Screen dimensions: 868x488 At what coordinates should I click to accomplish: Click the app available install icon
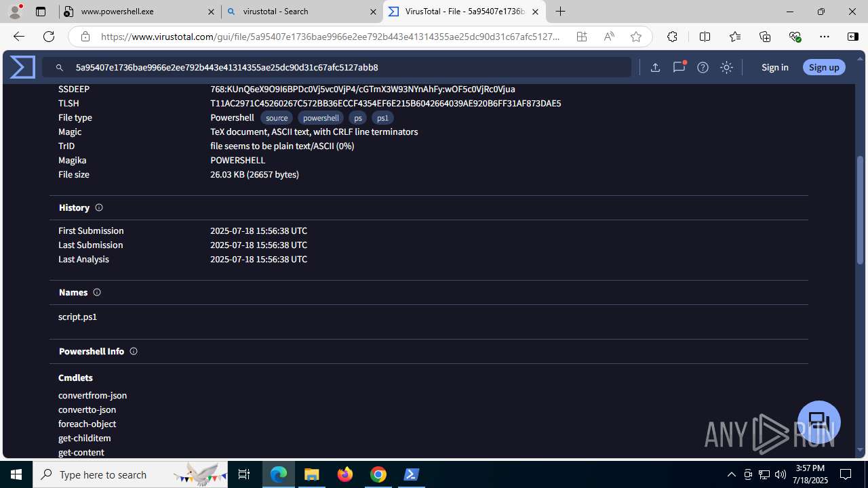(x=582, y=37)
